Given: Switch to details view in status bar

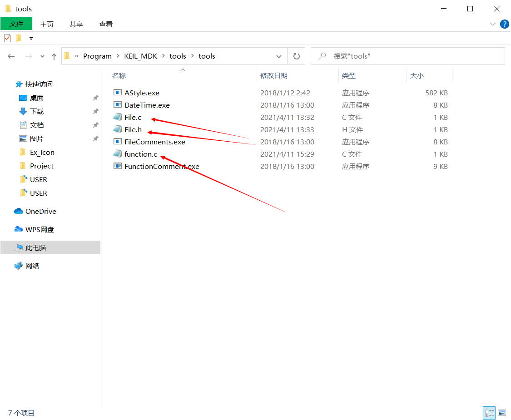Looking at the screenshot, I should [490, 413].
